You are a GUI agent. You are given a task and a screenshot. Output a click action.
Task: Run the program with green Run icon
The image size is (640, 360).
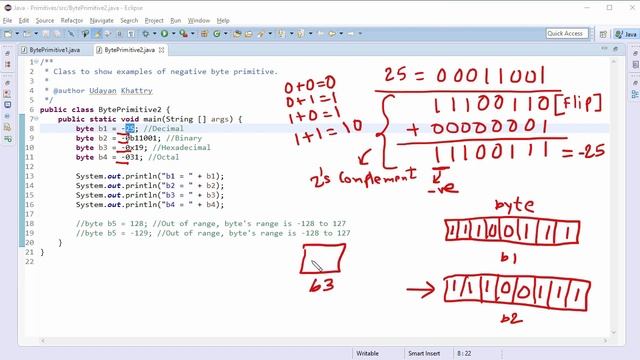(164, 34)
